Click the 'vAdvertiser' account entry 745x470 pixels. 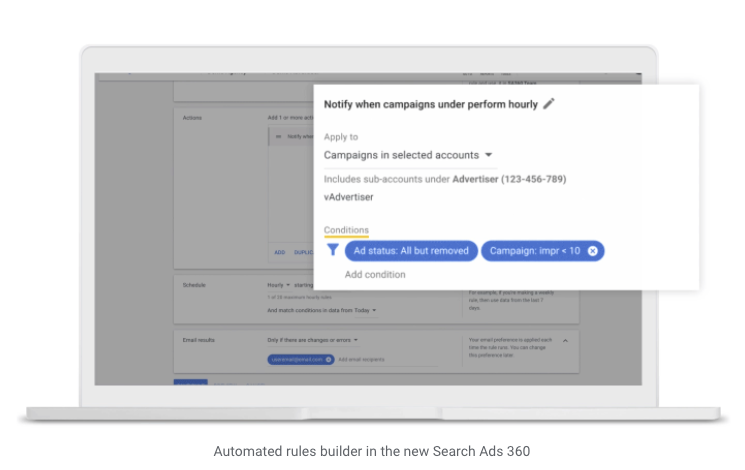coord(348,197)
